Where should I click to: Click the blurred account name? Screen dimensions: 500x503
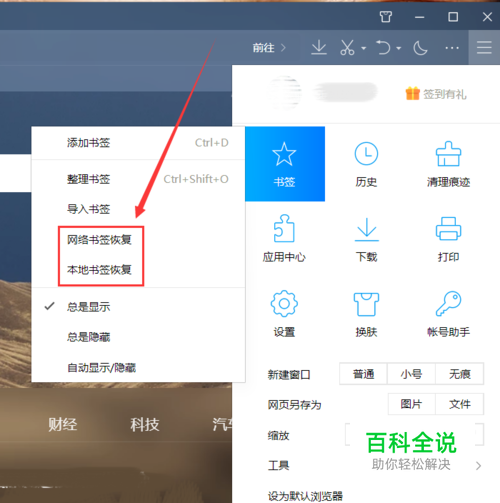345,92
